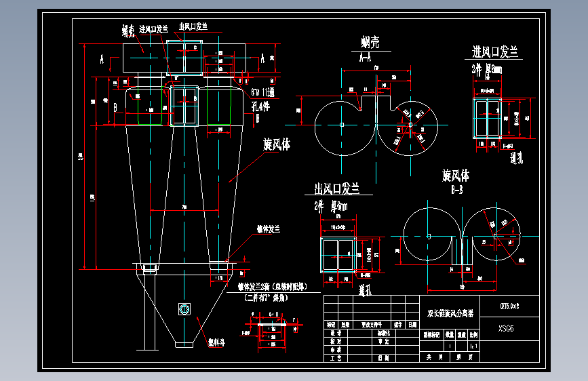Select the 工艺 row label
This screenshot has height=381, width=588.
(x=336, y=358)
